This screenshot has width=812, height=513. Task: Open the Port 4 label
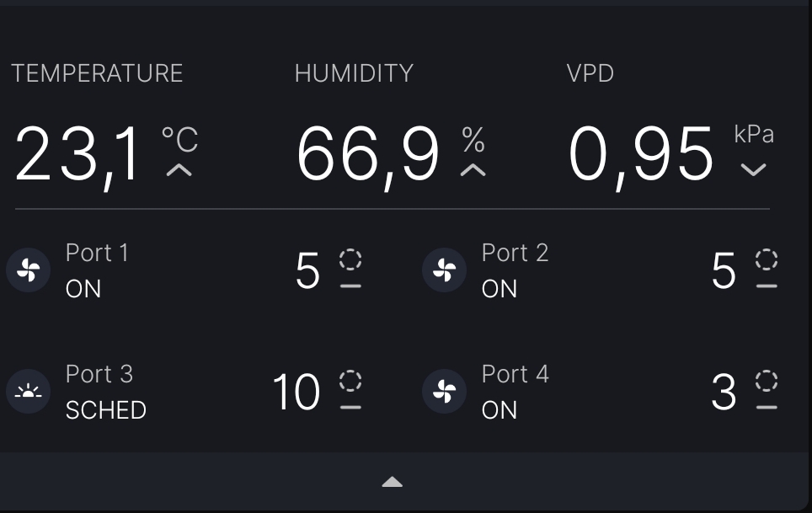(515, 374)
